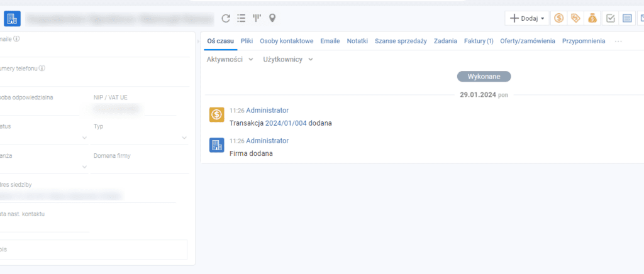Image resolution: width=644 pixels, height=274 pixels.
Task: Click the blue calendar icon in the toolbar
Action: pyautogui.click(x=627, y=18)
